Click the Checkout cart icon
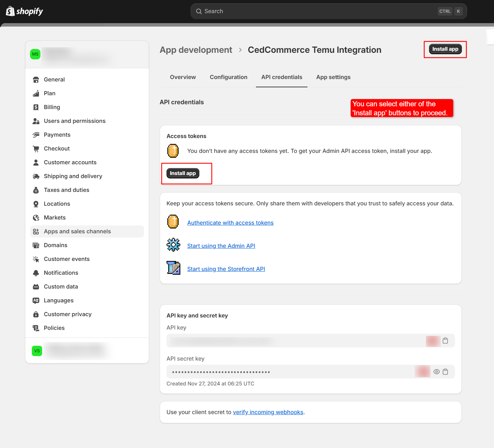The image size is (494, 448). coord(36,149)
